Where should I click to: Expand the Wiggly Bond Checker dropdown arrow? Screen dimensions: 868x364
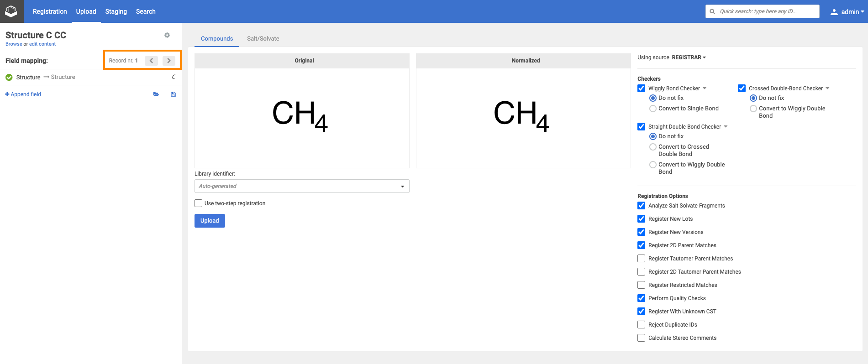click(x=705, y=88)
